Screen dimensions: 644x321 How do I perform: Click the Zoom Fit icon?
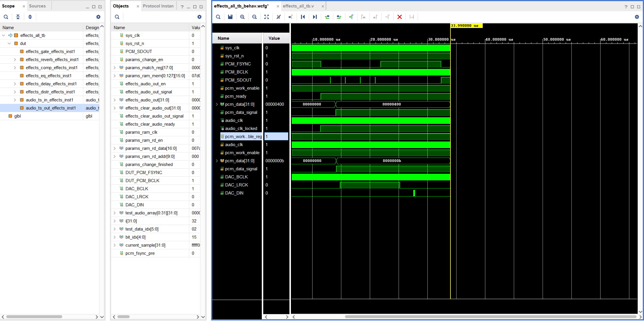click(x=266, y=17)
